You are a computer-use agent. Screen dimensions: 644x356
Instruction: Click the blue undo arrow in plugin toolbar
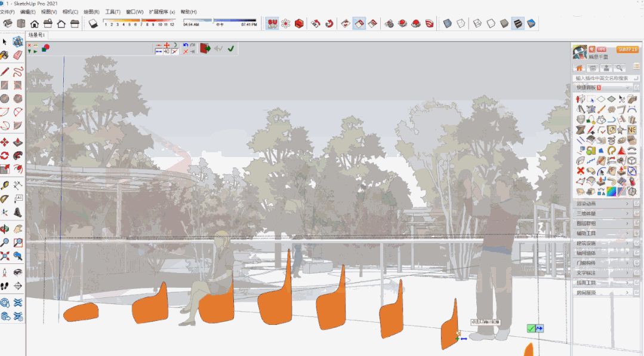pos(186,45)
